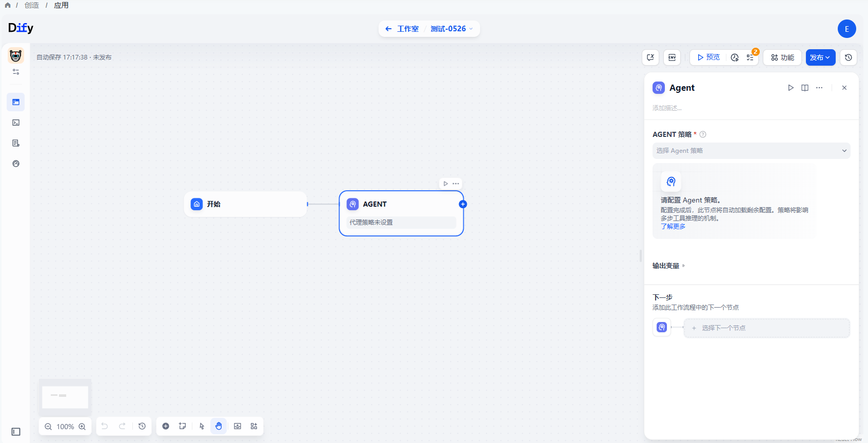The image size is (868, 443).
Task: Open help book icon in Agent panel
Action: point(805,88)
